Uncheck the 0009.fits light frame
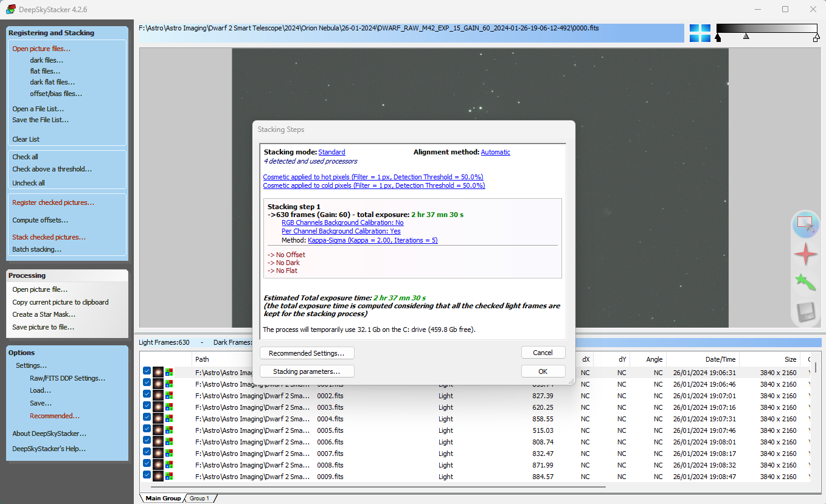The width and height of the screenshot is (826, 504). [x=147, y=475]
